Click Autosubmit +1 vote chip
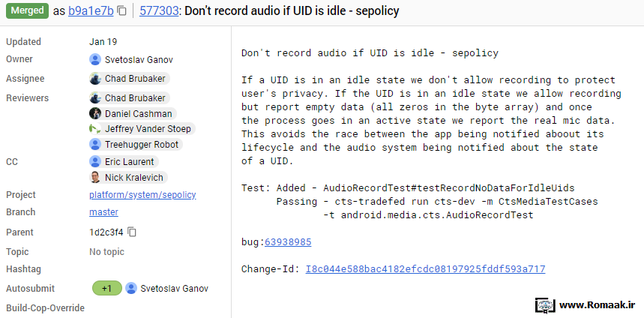The height and width of the screenshot is (318, 644). [x=106, y=289]
